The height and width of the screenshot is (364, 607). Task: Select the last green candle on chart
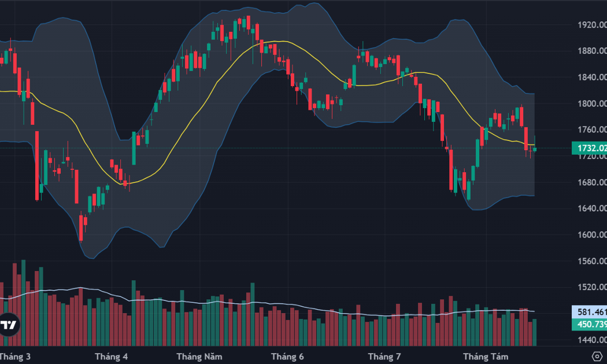coord(535,149)
